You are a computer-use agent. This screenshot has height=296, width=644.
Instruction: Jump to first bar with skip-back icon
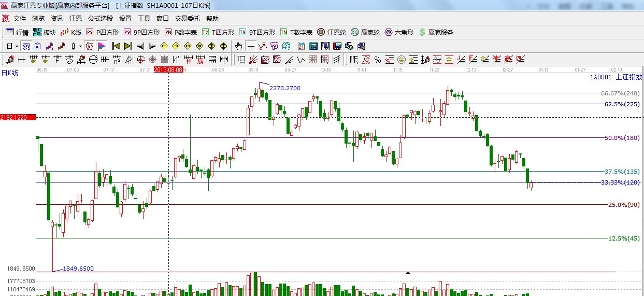pos(116,46)
